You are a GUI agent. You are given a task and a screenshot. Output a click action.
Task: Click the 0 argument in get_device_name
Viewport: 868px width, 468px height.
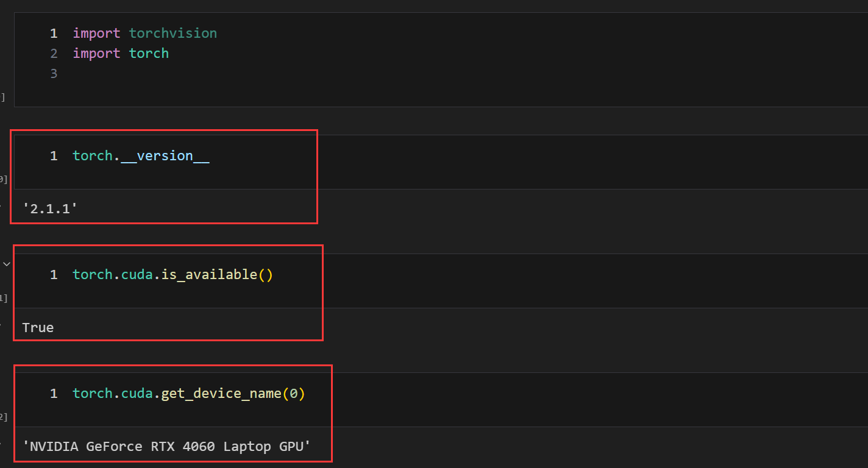point(293,393)
